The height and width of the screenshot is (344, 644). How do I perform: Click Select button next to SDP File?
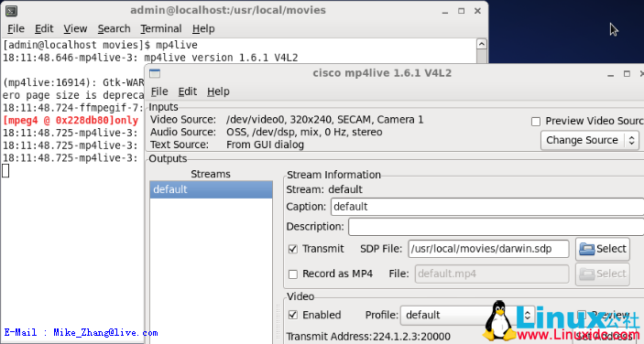tap(603, 249)
